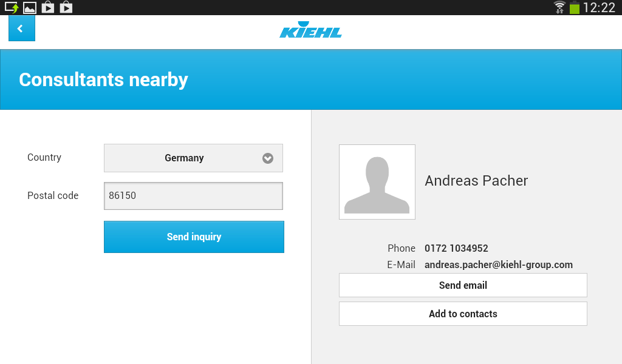
Task: Tap the Wi-Fi signal icon
Action: (559, 7)
